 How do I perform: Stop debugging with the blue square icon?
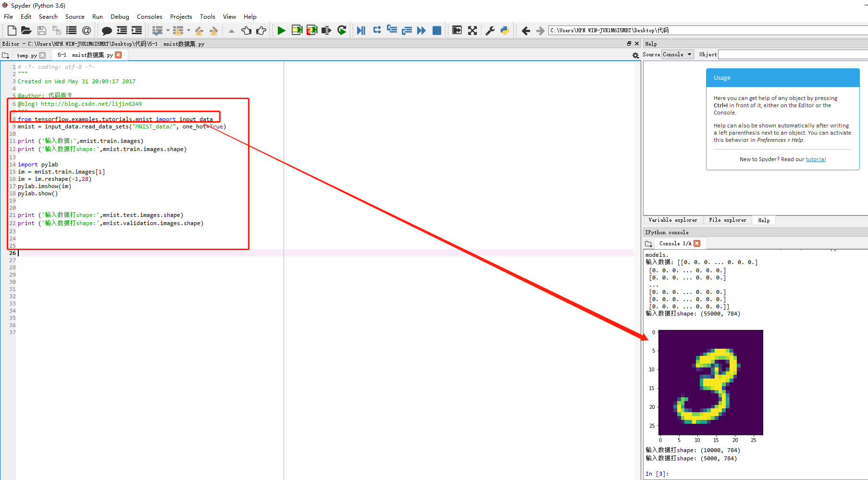tap(437, 30)
